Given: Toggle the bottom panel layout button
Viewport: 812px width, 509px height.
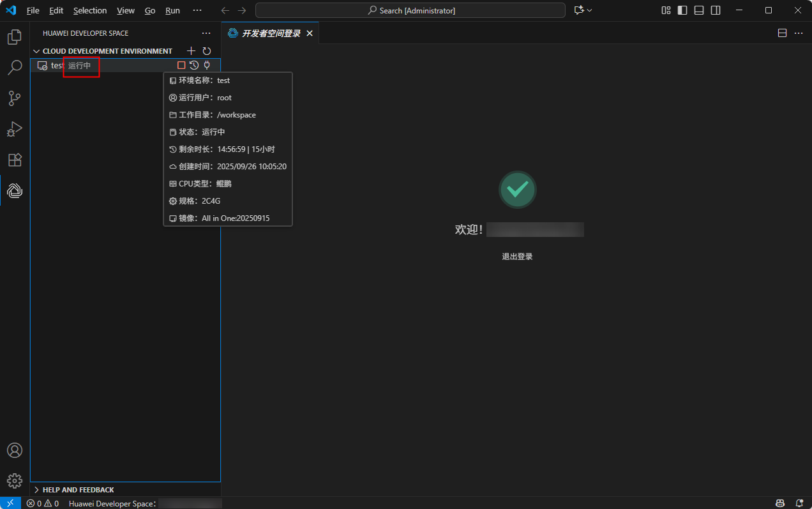Looking at the screenshot, I should coord(699,10).
